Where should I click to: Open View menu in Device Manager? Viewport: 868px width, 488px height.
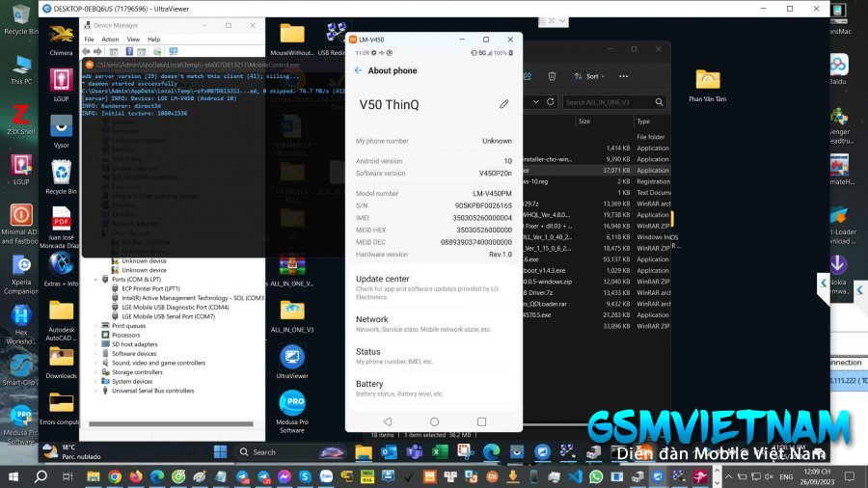pyautogui.click(x=133, y=40)
